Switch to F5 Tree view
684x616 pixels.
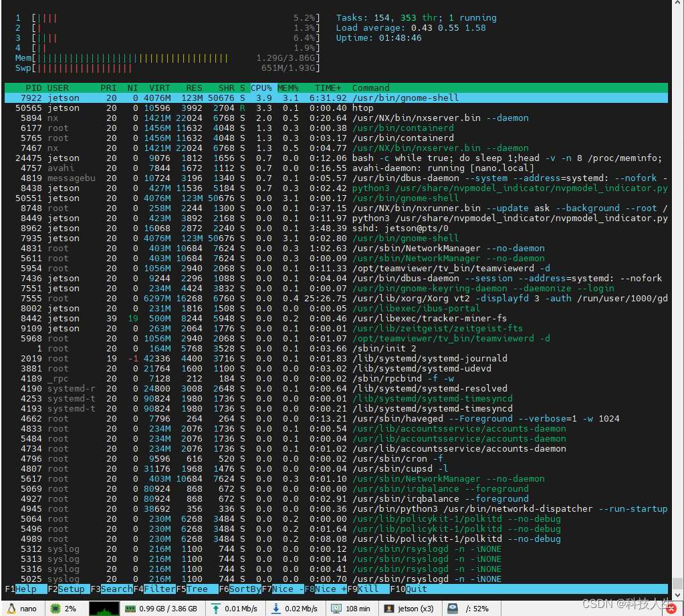pos(197,589)
